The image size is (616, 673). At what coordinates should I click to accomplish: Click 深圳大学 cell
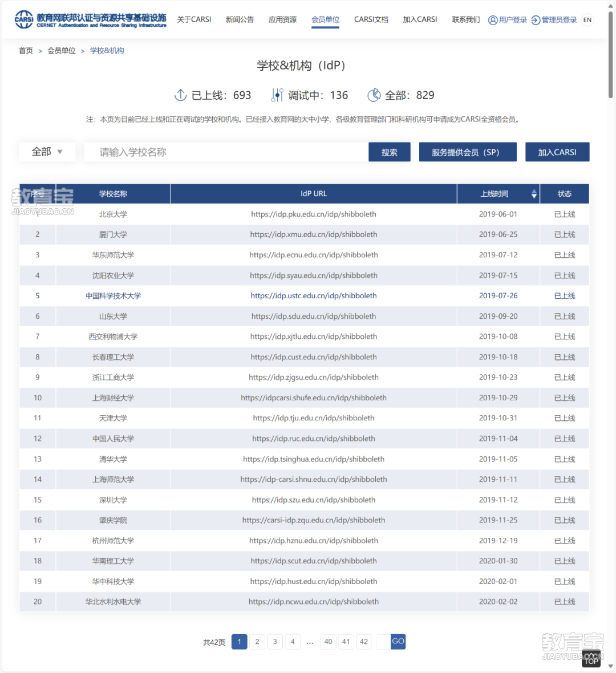[114, 500]
